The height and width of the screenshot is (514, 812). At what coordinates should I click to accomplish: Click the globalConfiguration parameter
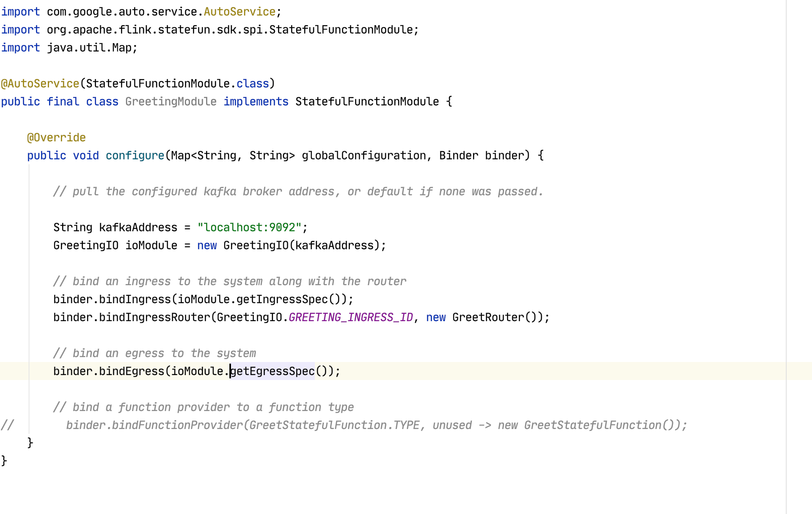tap(363, 156)
